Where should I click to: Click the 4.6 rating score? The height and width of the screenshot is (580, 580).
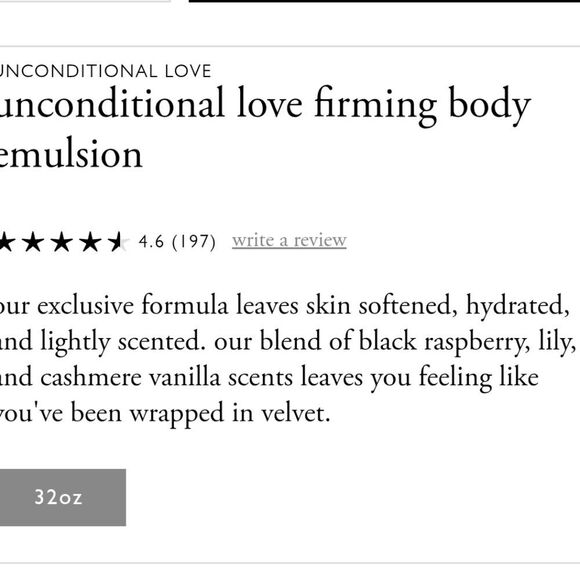[151, 242]
